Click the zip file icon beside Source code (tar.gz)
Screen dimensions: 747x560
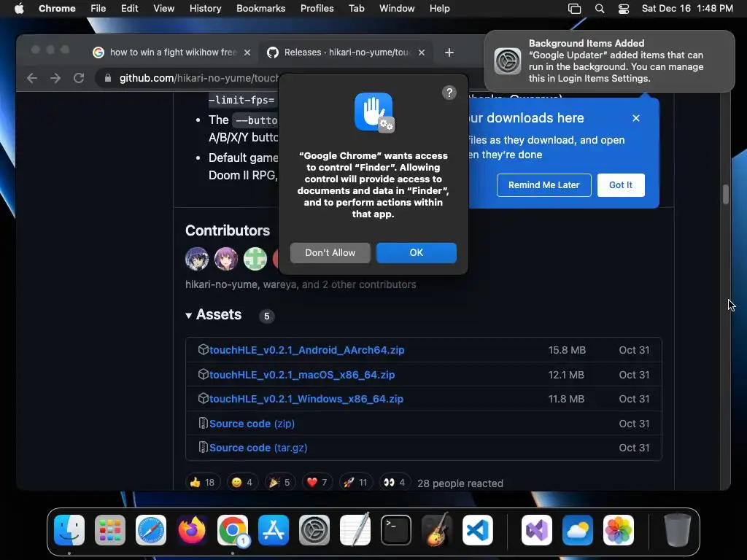click(203, 448)
